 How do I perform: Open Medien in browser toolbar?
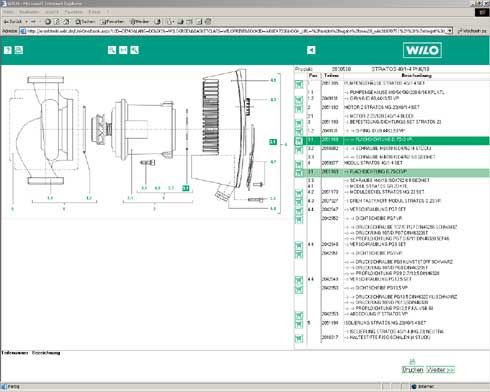click(x=140, y=22)
